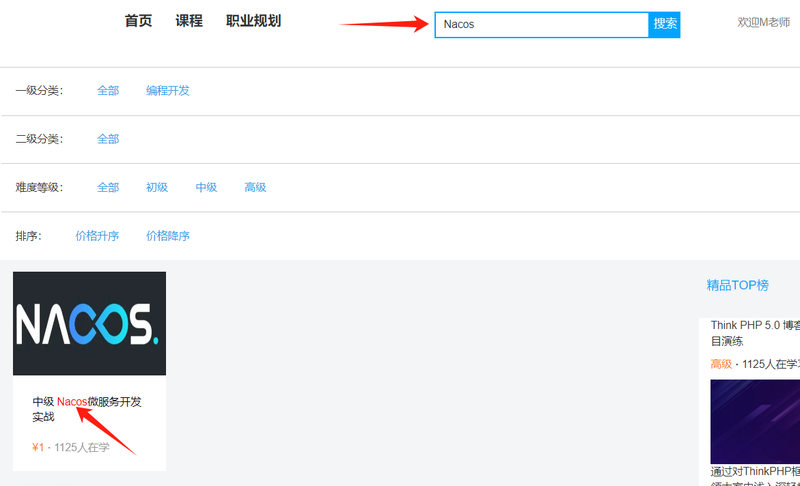The width and height of the screenshot is (800, 486).
Task: Sort results by 价格降序
Action: pos(168,236)
